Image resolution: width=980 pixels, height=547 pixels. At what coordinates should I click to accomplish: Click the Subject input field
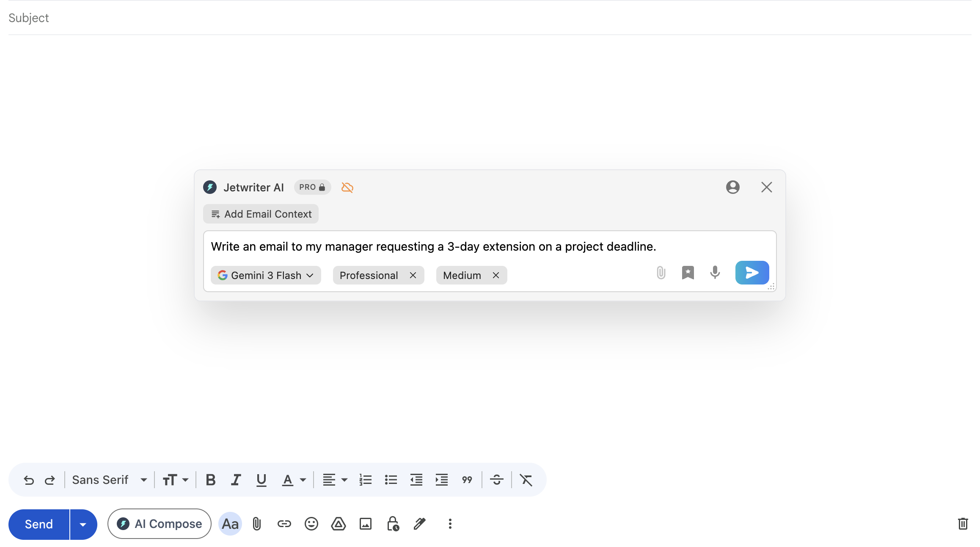pyautogui.click(x=490, y=18)
